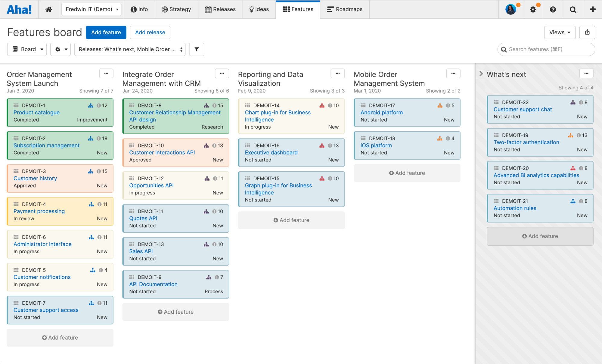This screenshot has width=602, height=364.
Task: Open user profile avatar menu
Action: [511, 9]
